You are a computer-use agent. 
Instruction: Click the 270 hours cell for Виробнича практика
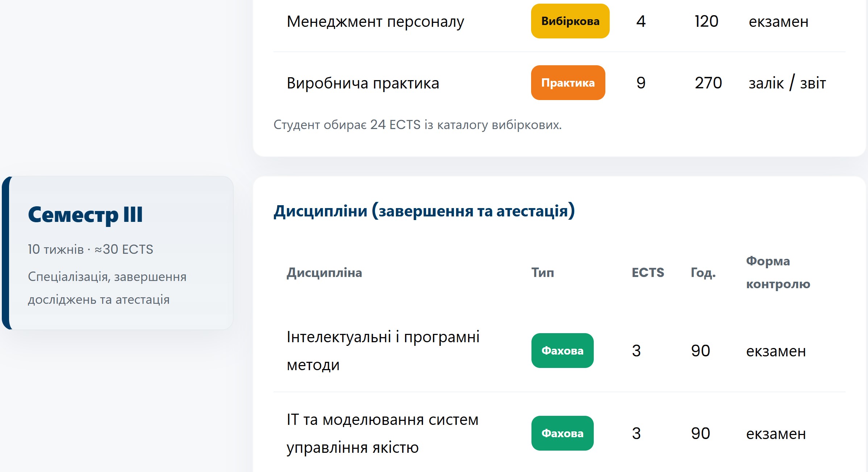point(708,83)
